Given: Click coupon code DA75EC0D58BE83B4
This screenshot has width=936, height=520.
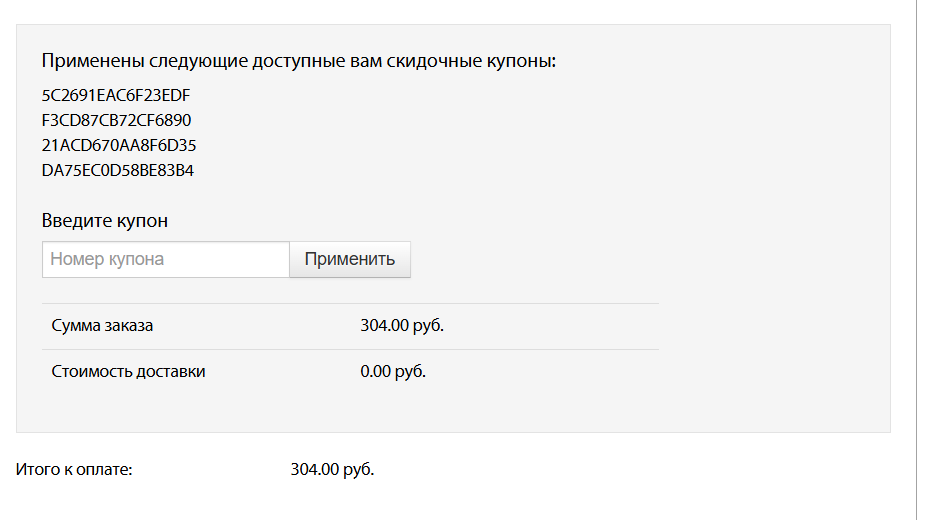Looking at the screenshot, I should coord(118,171).
